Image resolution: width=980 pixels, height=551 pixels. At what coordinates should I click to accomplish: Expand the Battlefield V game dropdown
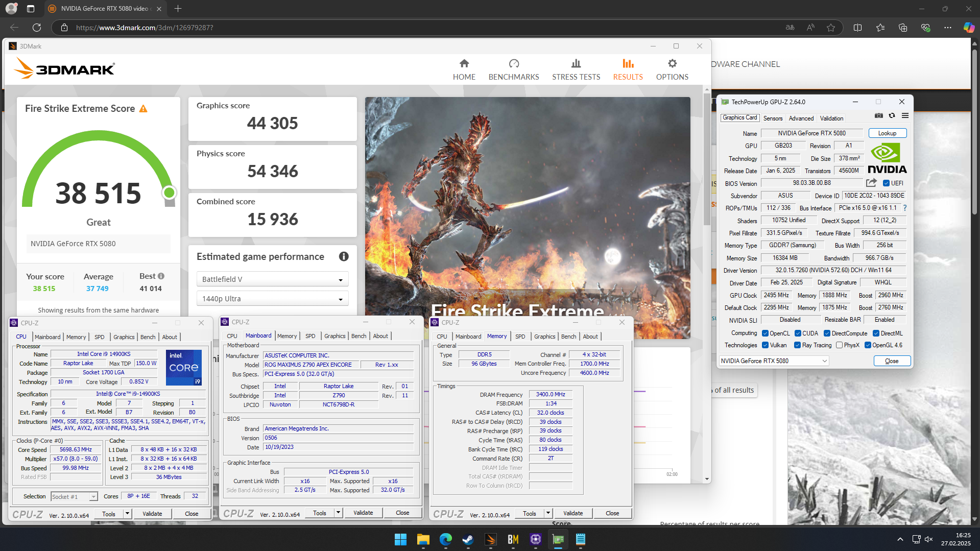click(272, 279)
